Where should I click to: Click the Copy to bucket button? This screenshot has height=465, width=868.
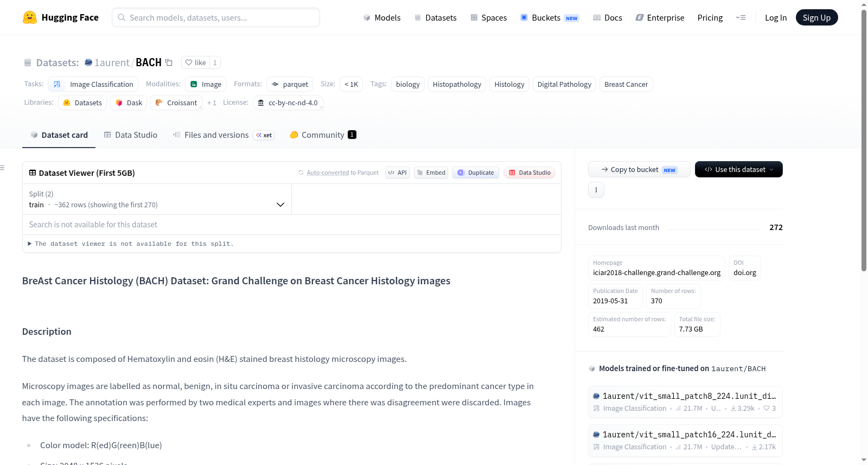point(639,169)
